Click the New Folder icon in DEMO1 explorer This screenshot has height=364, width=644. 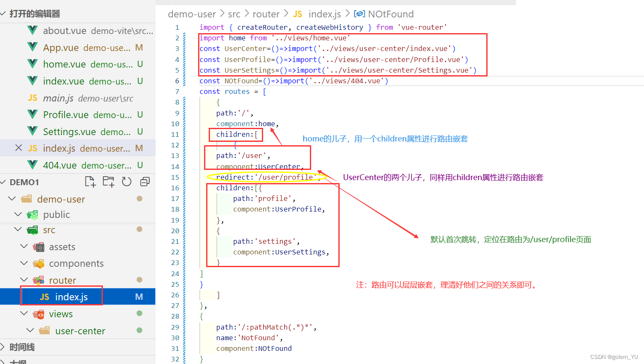coord(108,181)
